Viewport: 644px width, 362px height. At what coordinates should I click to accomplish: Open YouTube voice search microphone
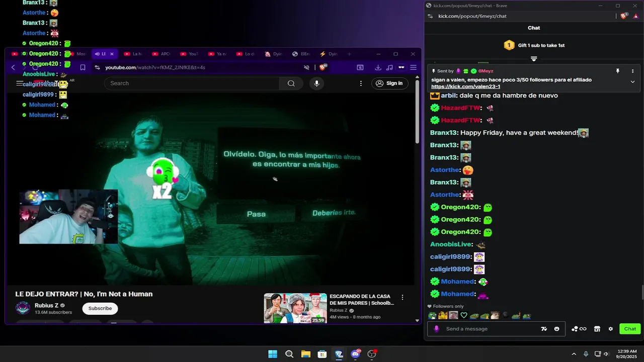[316, 83]
